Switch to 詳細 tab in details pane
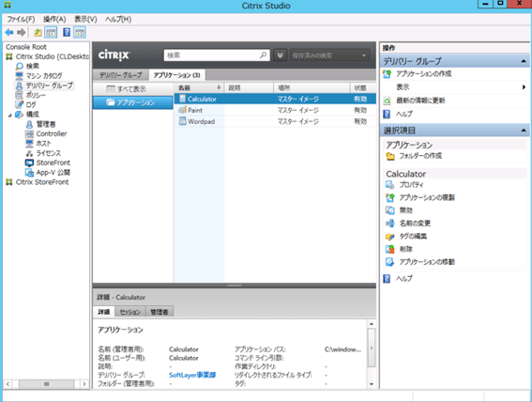 (104, 312)
